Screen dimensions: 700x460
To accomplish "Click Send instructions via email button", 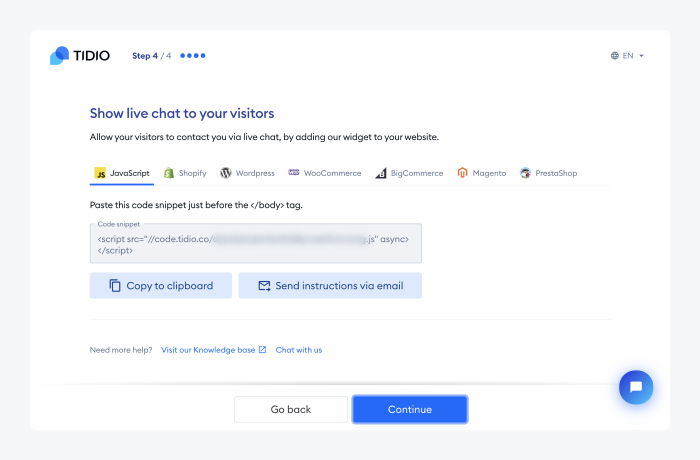I will 330,285.
